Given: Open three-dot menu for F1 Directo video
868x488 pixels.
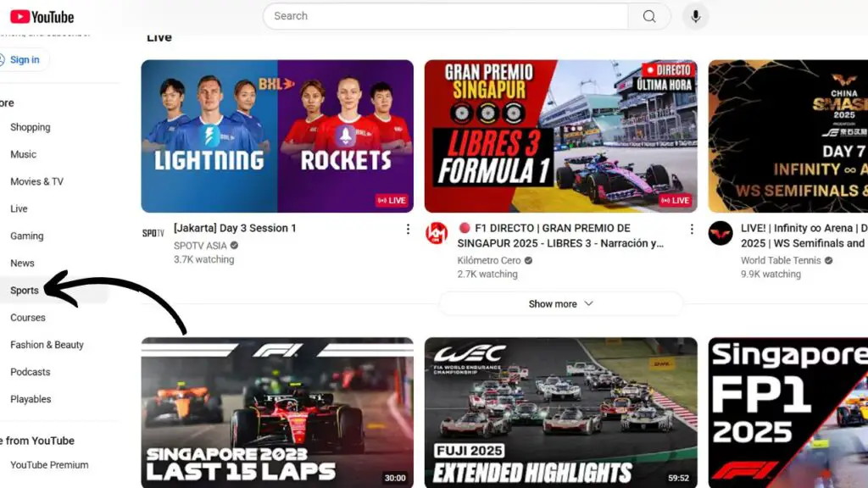Looking at the screenshot, I should tap(691, 230).
